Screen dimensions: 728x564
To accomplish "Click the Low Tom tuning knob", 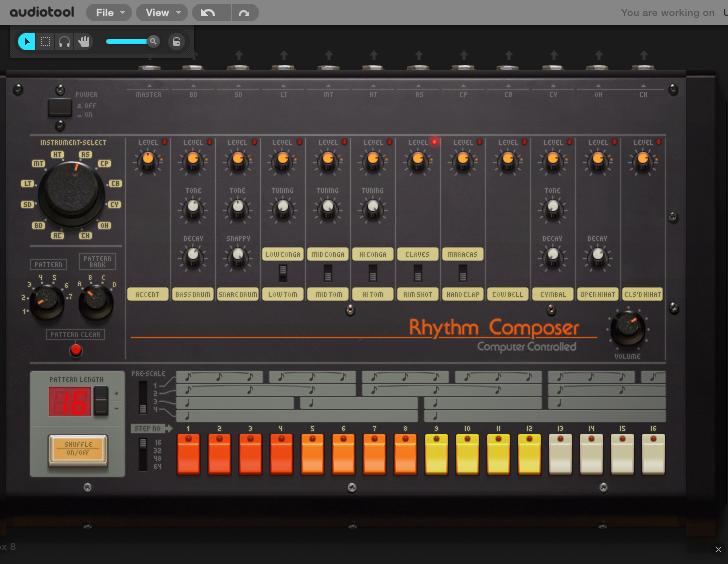I will pos(282,208).
